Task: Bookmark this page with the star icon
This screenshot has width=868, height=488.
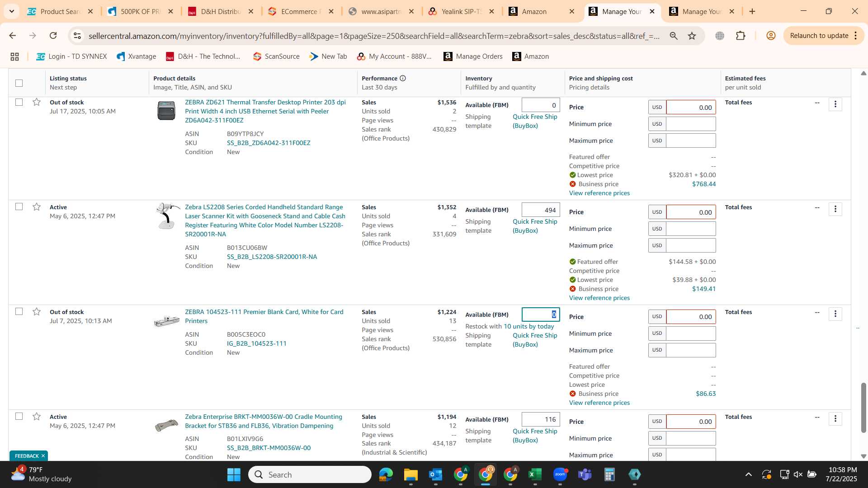Action: (x=692, y=36)
